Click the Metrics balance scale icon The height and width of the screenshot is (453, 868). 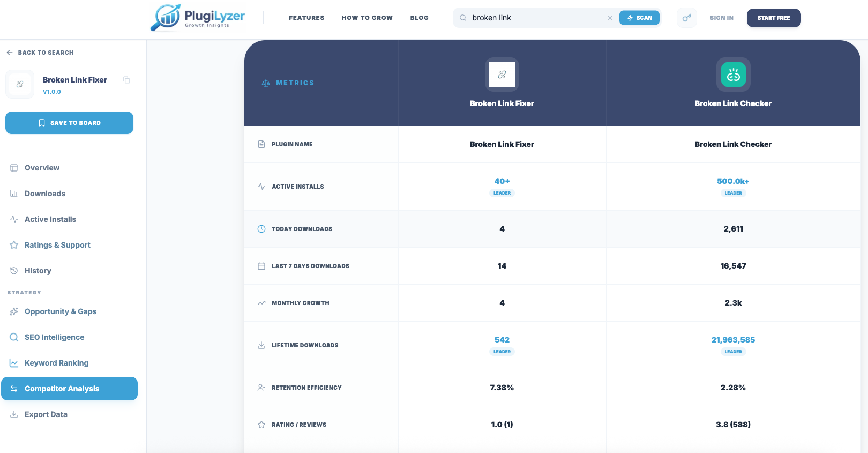point(266,83)
